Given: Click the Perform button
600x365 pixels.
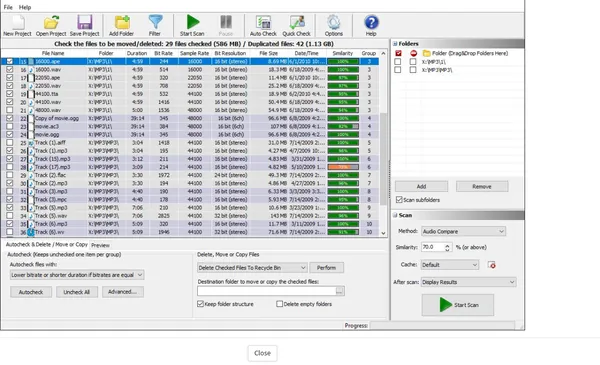Looking at the screenshot, I should [326, 268].
